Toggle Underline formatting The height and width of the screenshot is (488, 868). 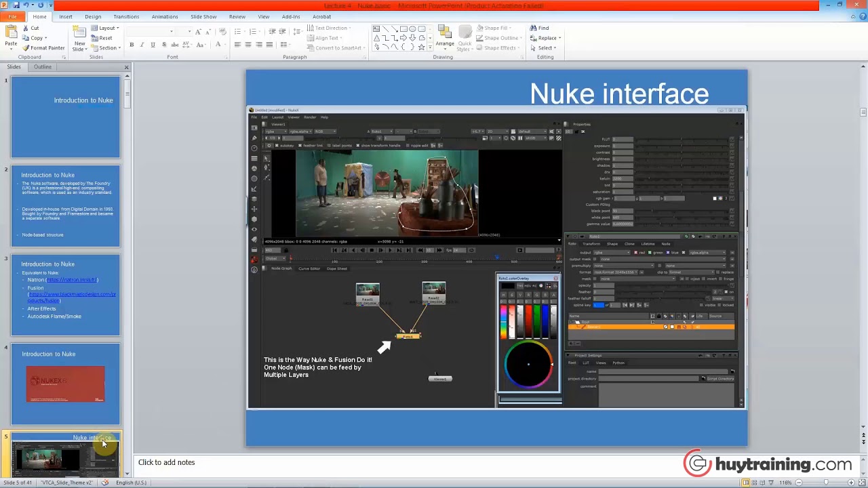click(153, 45)
